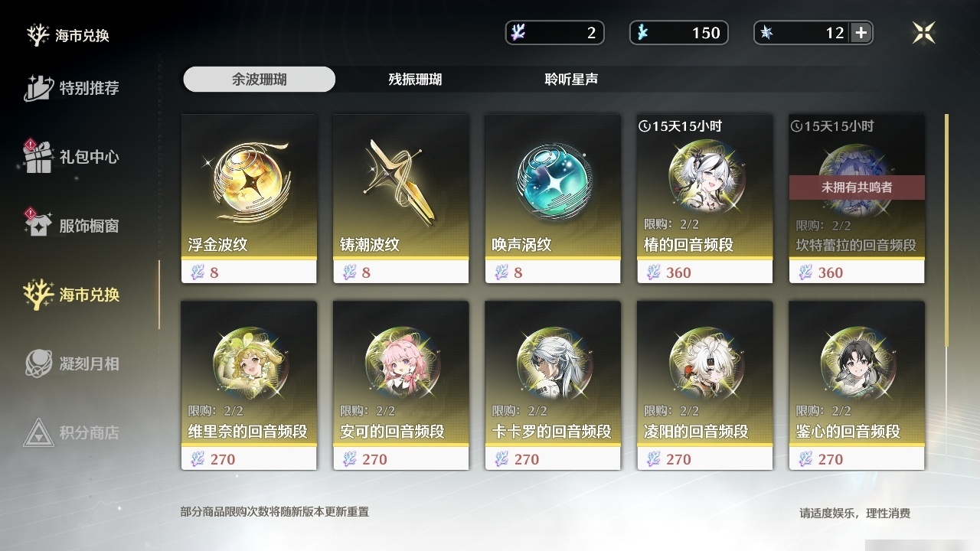Pick the 唤声涡纹 teal orb item
Image resolution: width=980 pixels, height=551 pixels.
(553, 199)
